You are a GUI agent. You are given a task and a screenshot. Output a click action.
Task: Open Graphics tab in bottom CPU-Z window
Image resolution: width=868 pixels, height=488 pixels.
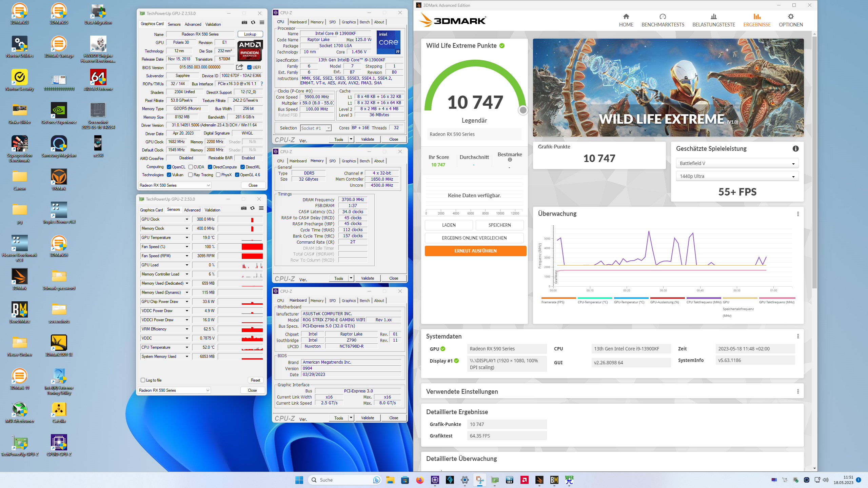point(349,301)
